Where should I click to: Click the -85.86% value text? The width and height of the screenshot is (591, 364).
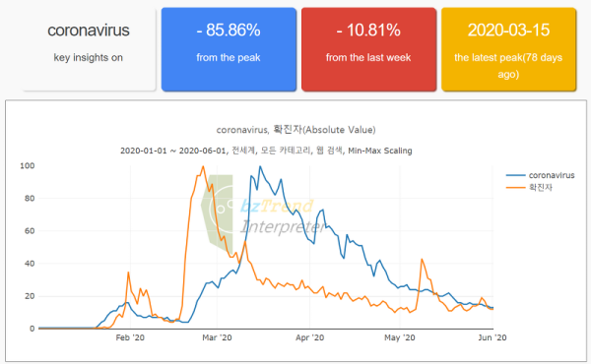[229, 30]
